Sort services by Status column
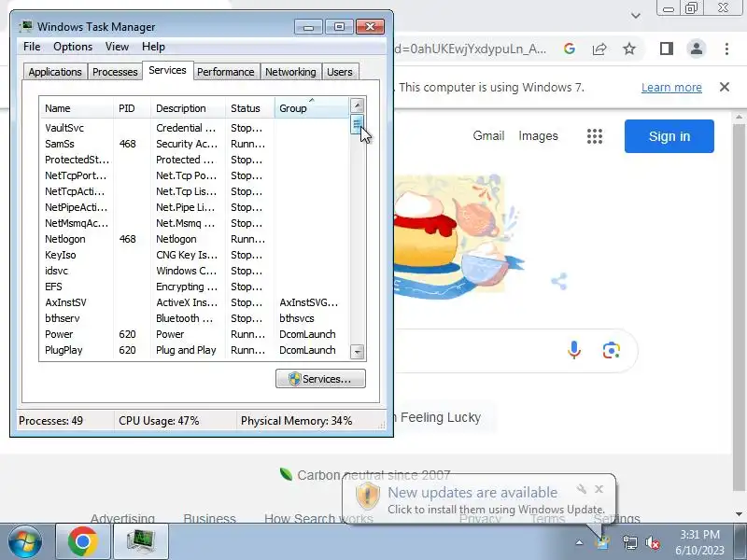 pyautogui.click(x=250, y=108)
